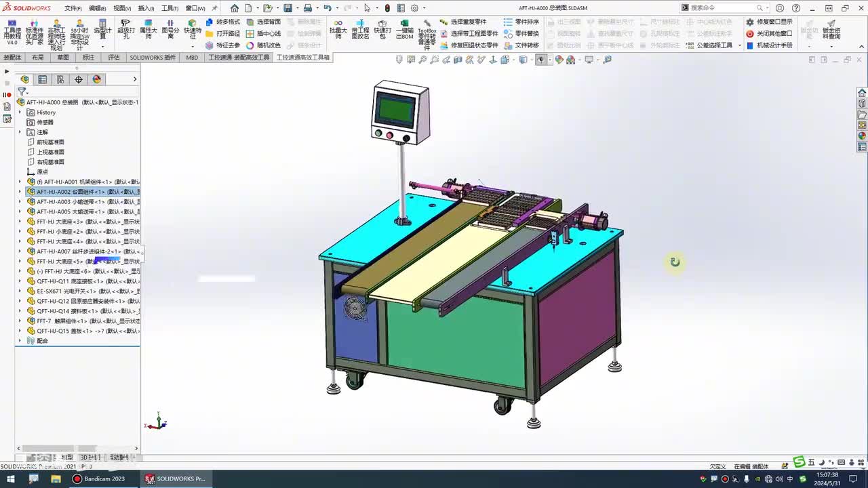Open the PropertyManager tab
The image size is (868, 488).
click(43, 79)
